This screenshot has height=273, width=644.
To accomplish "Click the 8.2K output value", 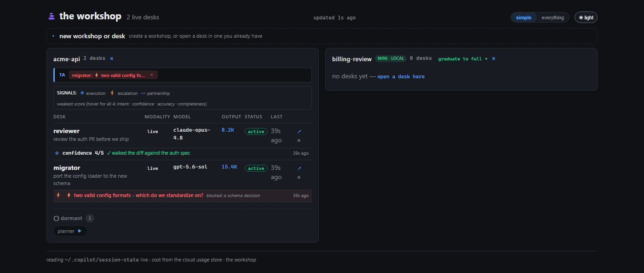I will [228, 130].
